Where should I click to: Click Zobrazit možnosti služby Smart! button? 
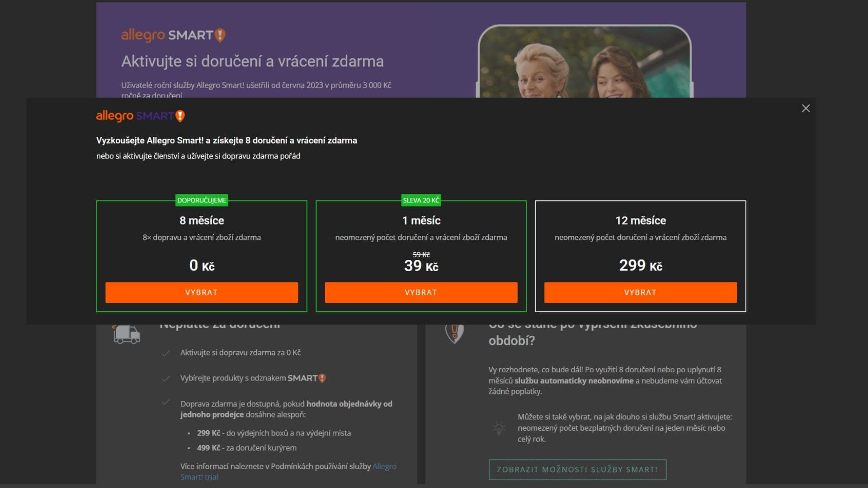[577, 469]
